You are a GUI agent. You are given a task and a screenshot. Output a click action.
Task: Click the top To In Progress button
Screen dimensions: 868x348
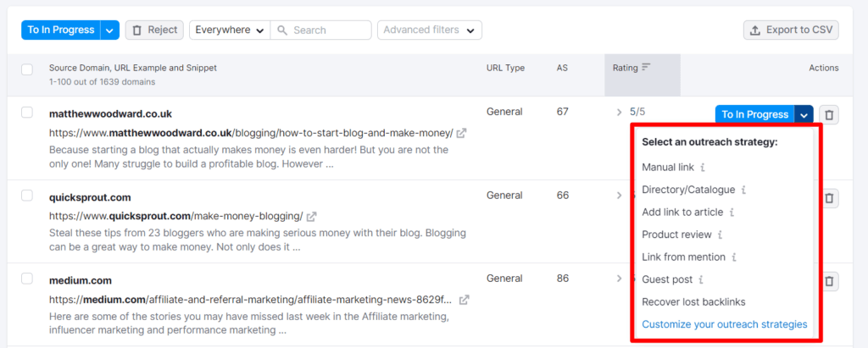point(61,30)
